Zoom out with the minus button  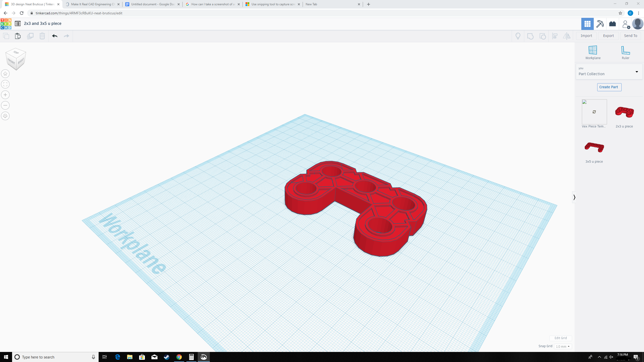5,105
